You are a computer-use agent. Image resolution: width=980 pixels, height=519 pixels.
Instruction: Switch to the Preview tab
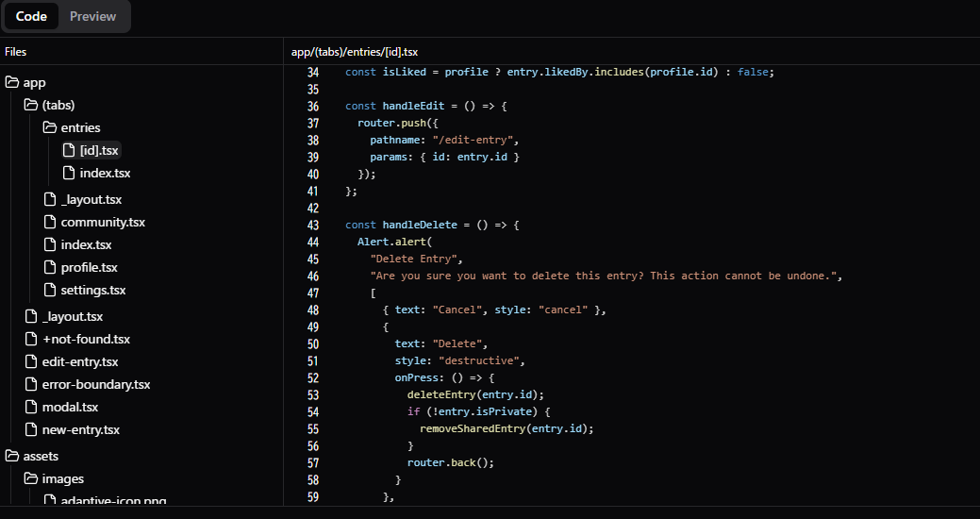point(92,16)
